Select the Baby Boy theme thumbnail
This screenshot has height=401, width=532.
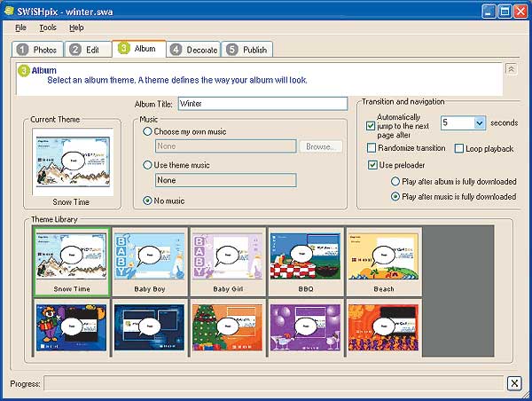click(149, 256)
